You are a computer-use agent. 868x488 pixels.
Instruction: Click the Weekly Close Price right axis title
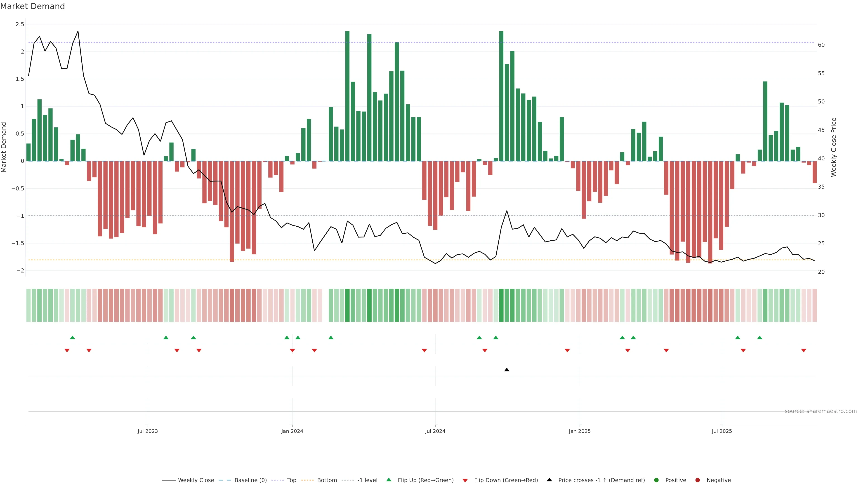[834, 147]
